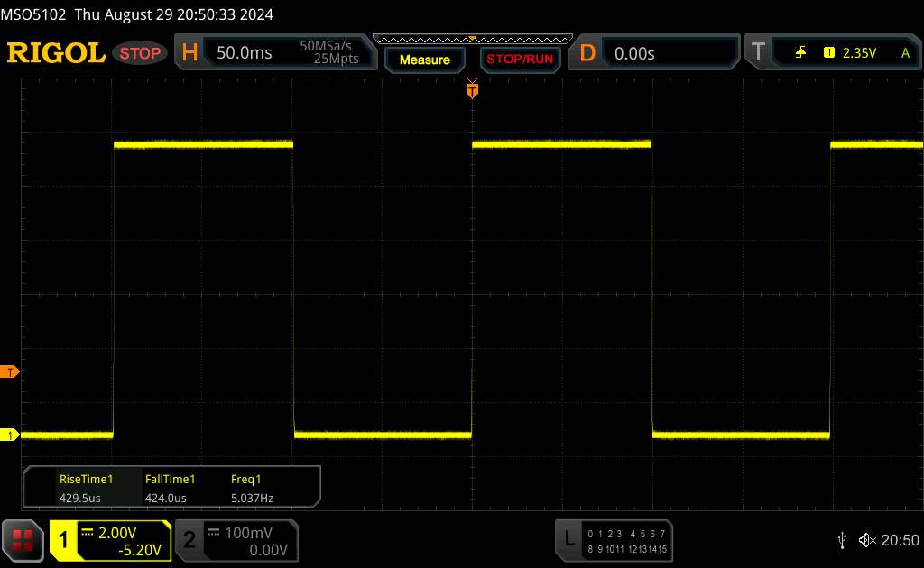Select the RiseTime1 measurement
The width and height of the screenshot is (924, 568).
point(86,479)
